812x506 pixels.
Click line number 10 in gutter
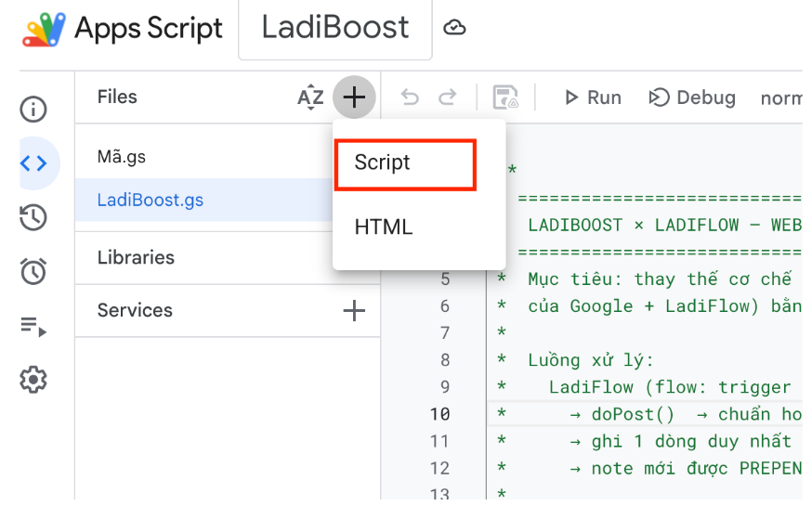coord(439,414)
